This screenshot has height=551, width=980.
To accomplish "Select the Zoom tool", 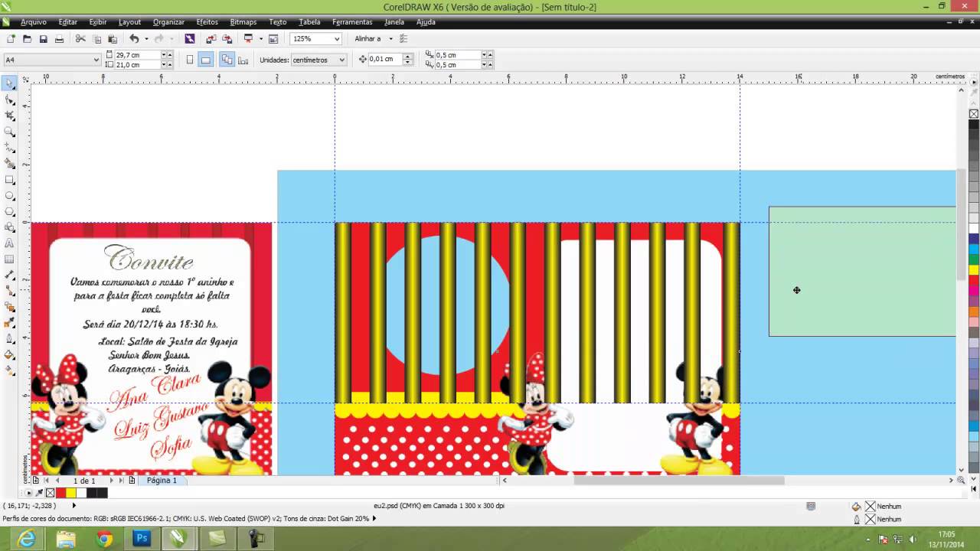I will coord(10,132).
